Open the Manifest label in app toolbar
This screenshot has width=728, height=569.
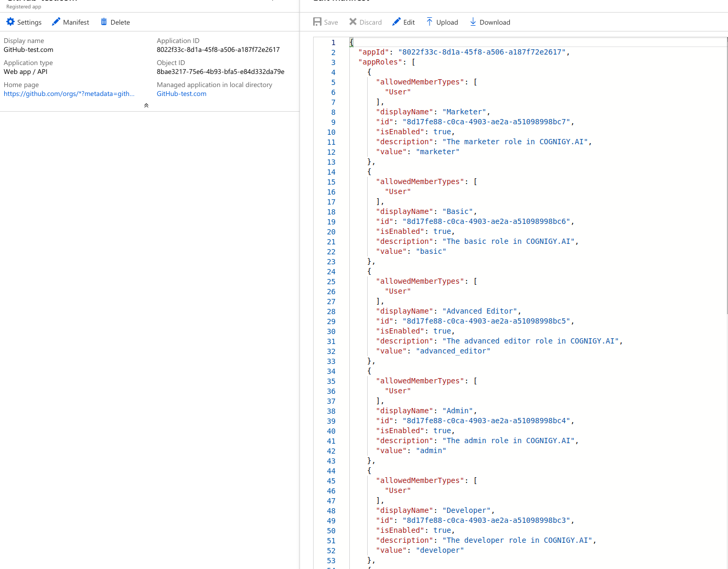76,23
